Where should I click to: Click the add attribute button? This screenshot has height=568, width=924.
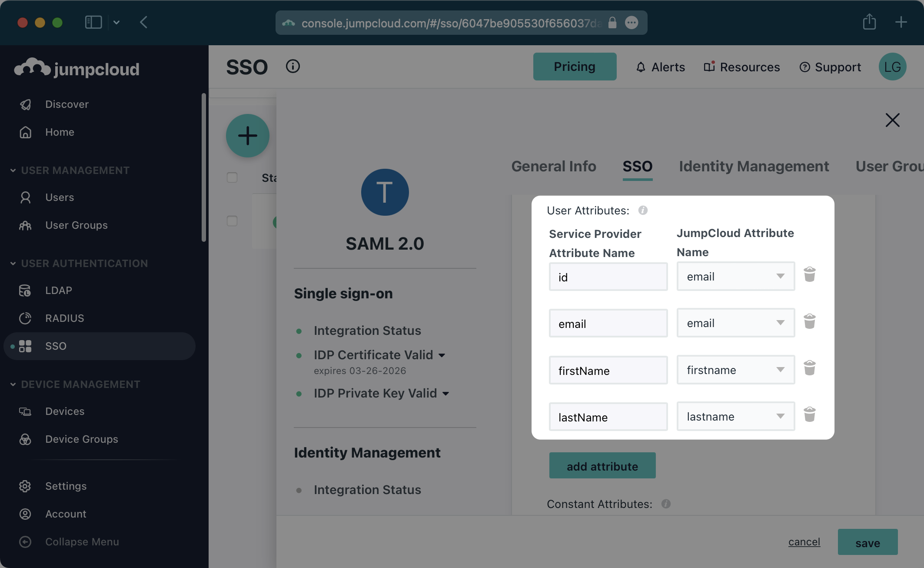click(602, 466)
